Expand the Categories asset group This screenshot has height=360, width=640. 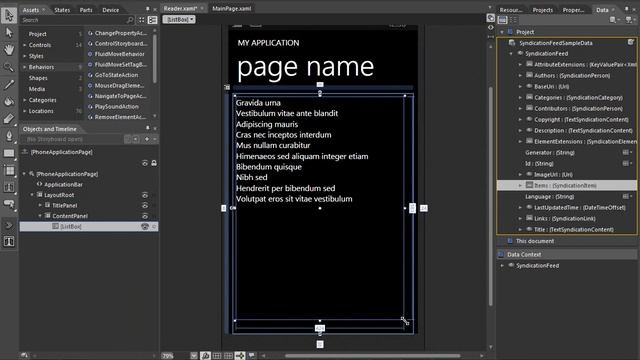point(25,100)
